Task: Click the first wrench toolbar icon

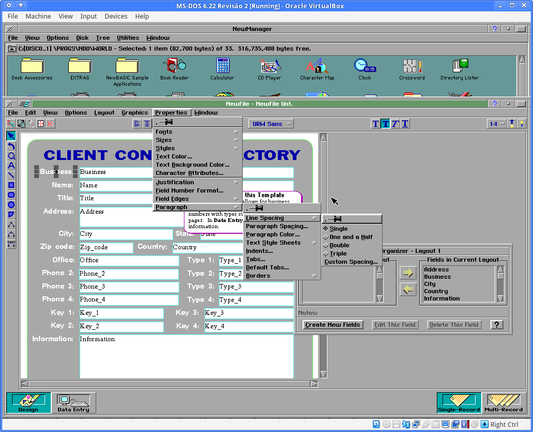Action: pos(11,124)
